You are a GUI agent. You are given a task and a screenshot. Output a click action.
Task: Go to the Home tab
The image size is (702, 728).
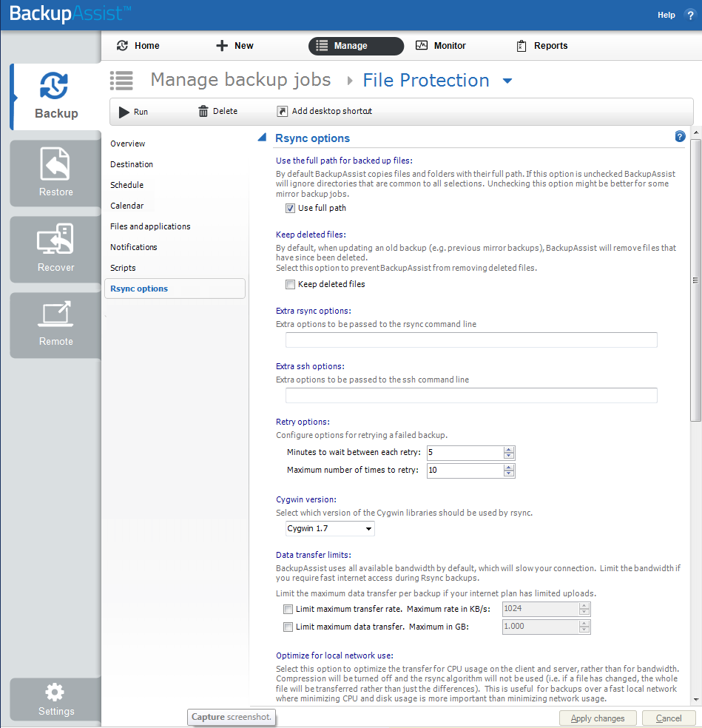[138, 46]
